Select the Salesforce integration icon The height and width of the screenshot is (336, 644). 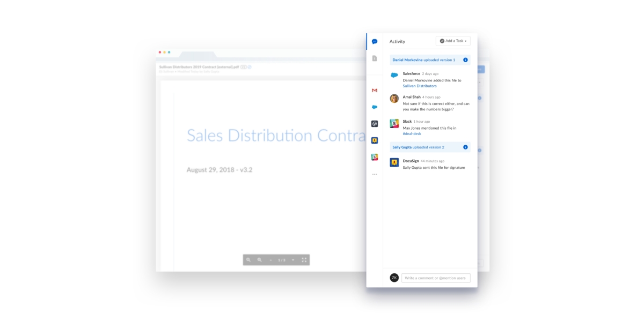[375, 107]
